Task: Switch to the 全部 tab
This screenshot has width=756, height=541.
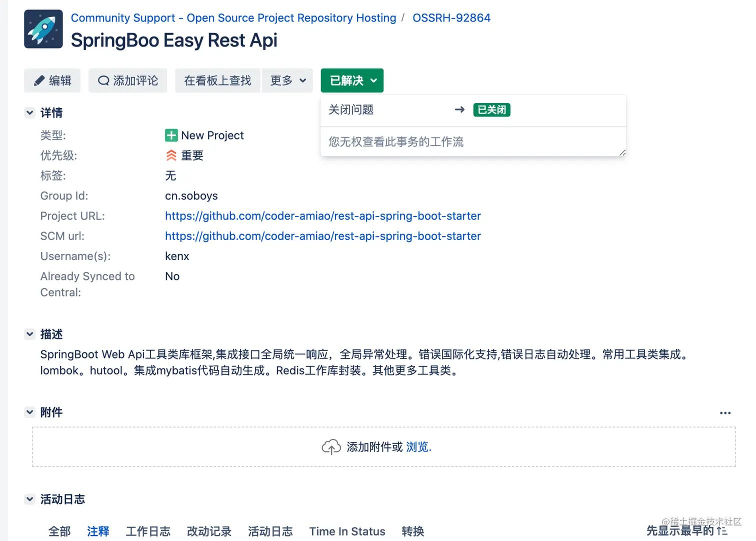Action: (x=59, y=531)
